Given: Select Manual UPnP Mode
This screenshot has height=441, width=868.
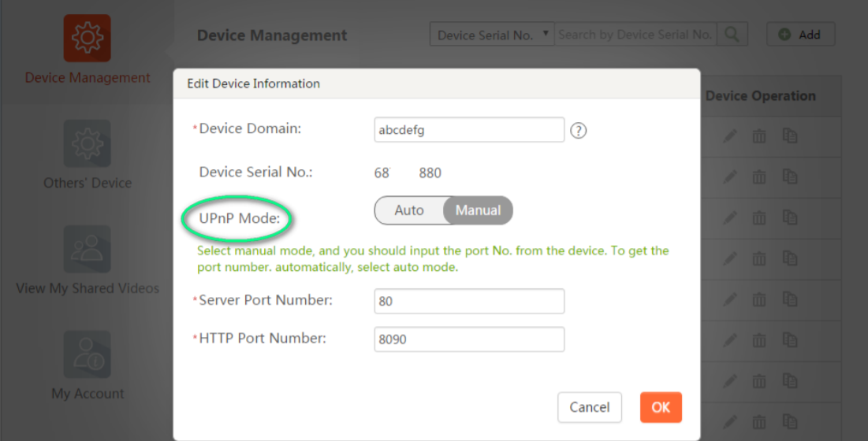Looking at the screenshot, I should [478, 210].
